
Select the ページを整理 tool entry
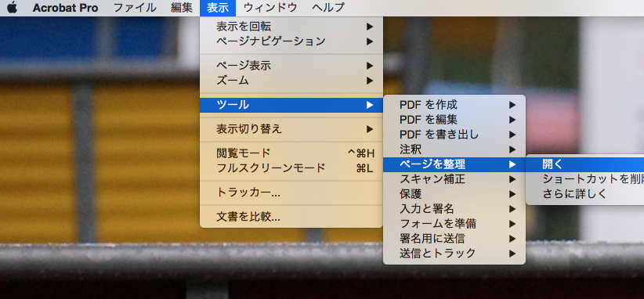[454, 164]
